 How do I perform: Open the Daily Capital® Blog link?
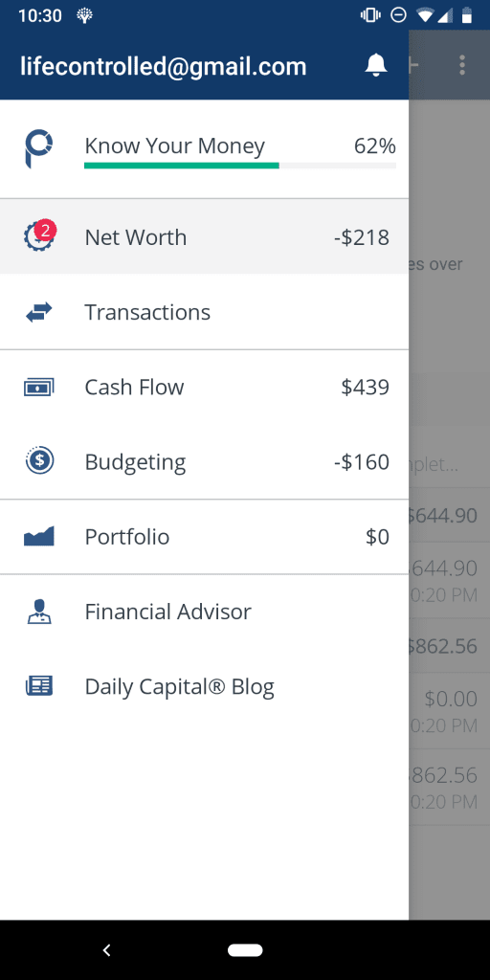tap(205, 686)
